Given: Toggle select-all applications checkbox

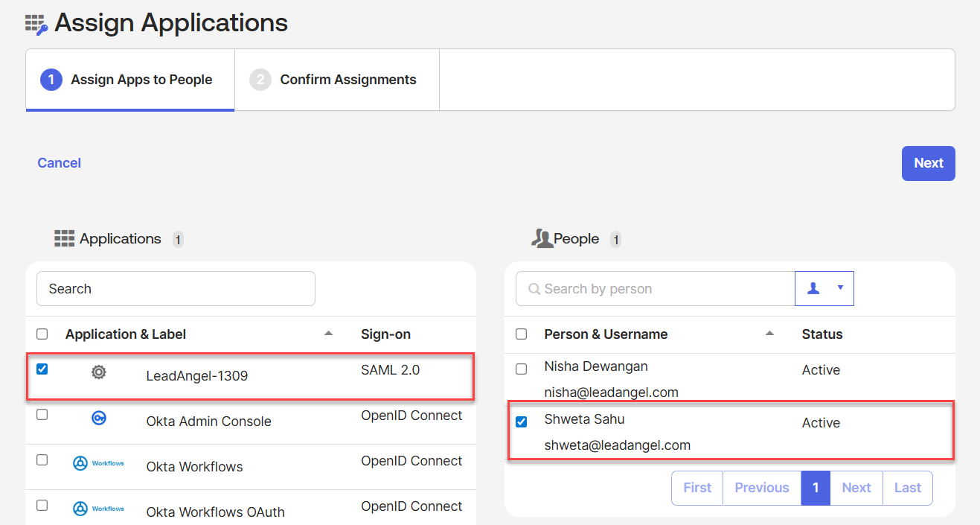Looking at the screenshot, I should (42, 334).
